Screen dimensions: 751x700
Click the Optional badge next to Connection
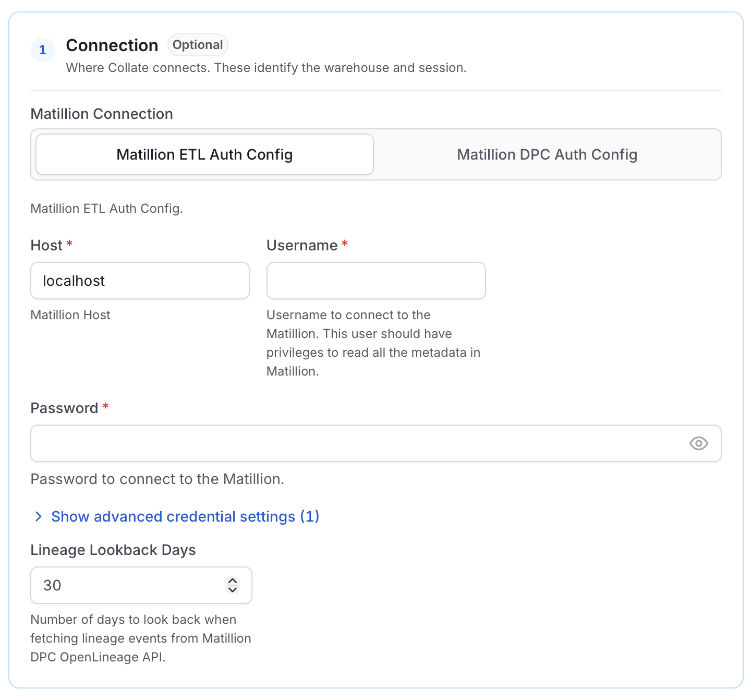[198, 45]
